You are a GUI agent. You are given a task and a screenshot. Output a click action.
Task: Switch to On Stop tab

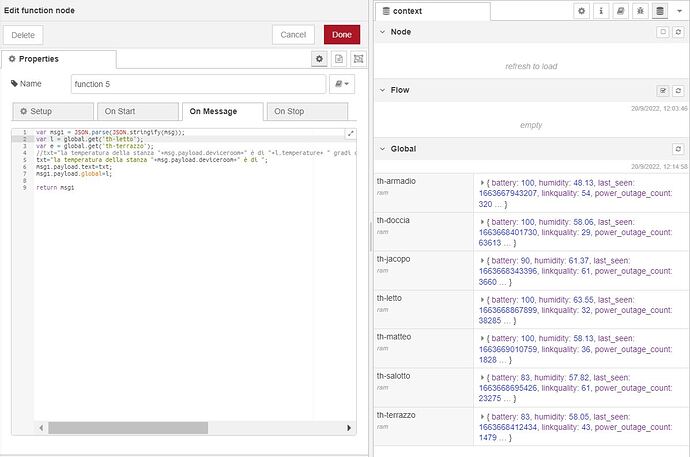[307, 112]
